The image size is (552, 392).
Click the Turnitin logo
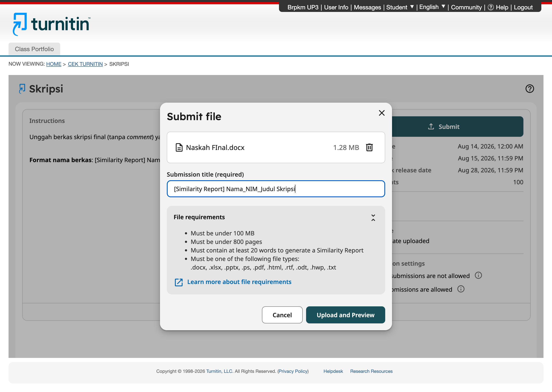tap(51, 24)
